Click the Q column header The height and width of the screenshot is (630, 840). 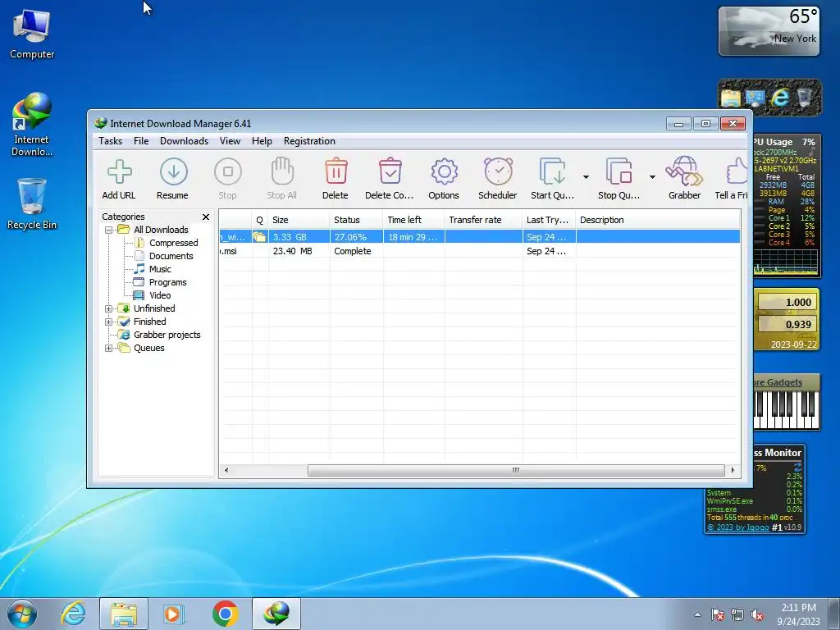[x=260, y=220]
